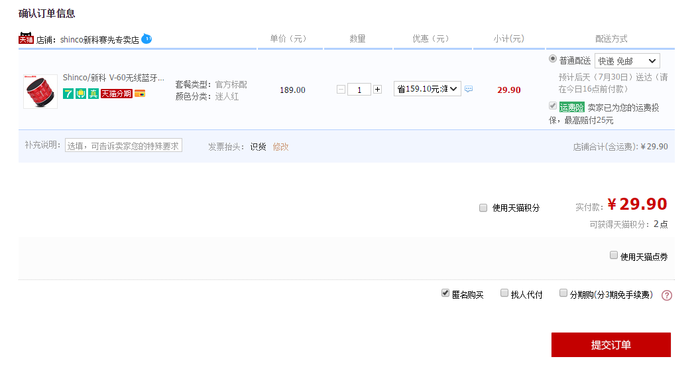This screenshot has width=700, height=375.
Task: Open the 快递 免邮 shipping dropdown
Action: pos(627,61)
